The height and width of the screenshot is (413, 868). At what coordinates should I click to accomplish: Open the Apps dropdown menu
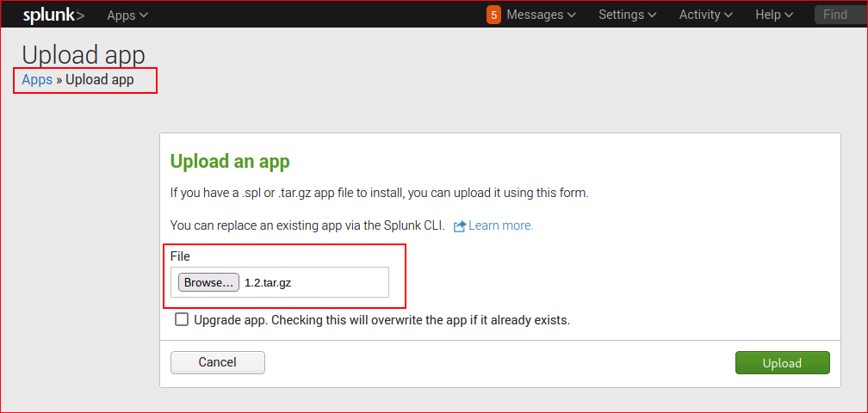[x=127, y=15]
